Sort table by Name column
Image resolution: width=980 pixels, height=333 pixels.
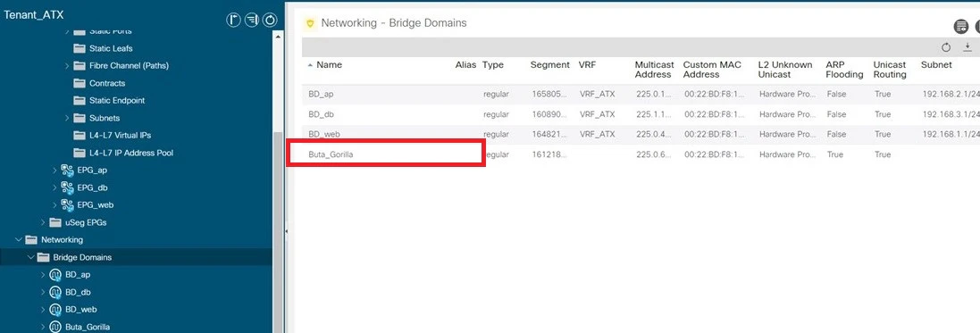pos(329,65)
